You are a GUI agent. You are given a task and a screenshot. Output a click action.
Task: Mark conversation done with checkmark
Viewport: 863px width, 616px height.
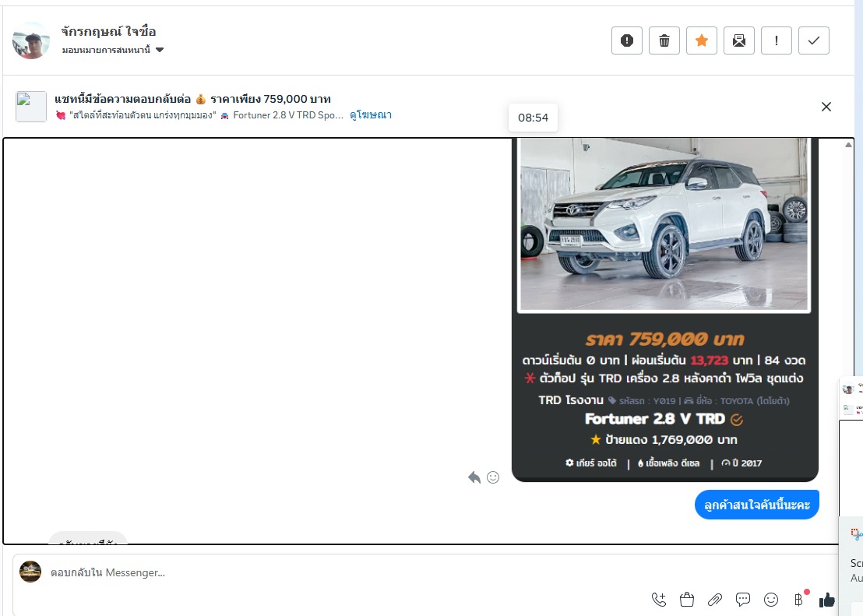coord(813,40)
